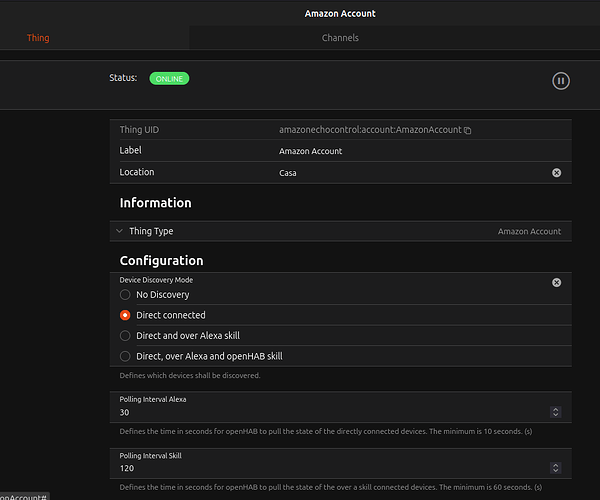Choose Direct, over Alexa and openHAB skill

(x=125, y=356)
